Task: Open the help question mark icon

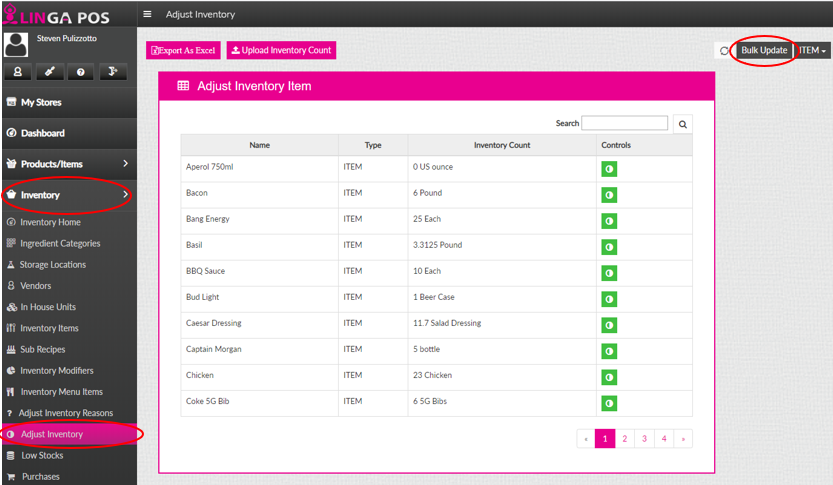Action: point(80,72)
